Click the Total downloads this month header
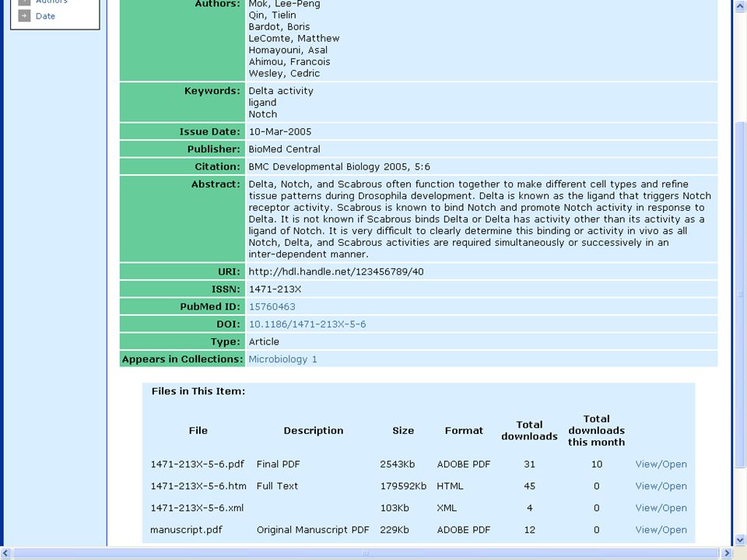The width and height of the screenshot is (747, 560). [x=597, y=430]
